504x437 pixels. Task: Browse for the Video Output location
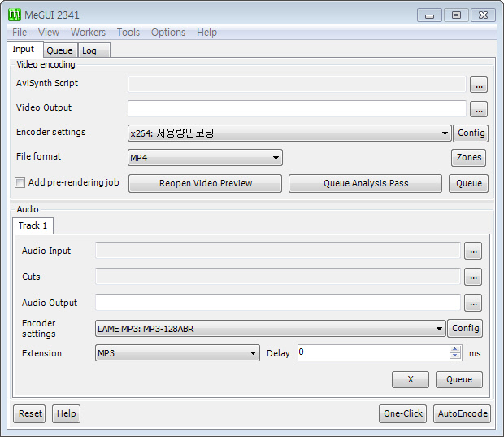479,109
